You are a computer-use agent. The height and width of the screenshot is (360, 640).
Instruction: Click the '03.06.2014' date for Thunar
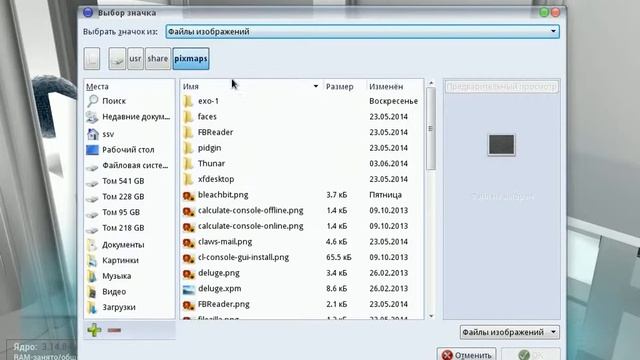pos(389,164)
